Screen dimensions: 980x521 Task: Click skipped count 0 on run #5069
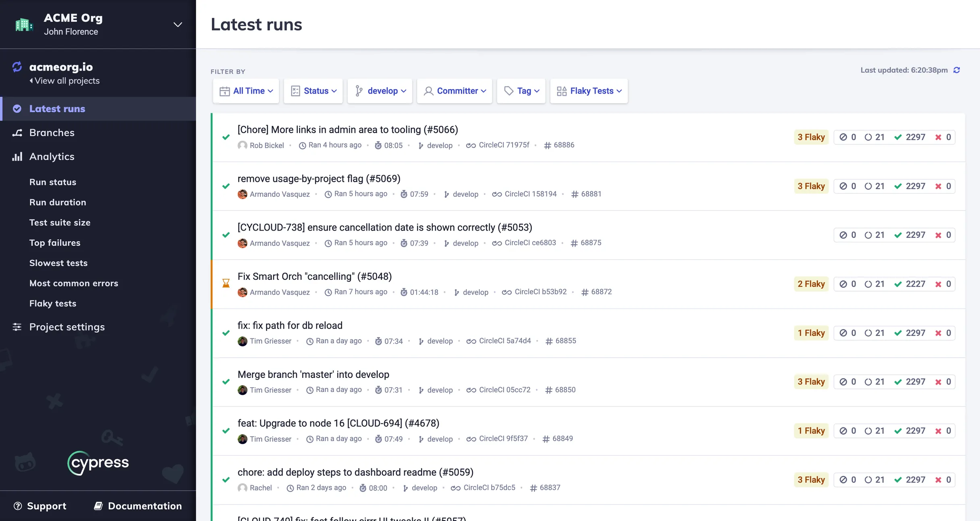coord(848,186)
